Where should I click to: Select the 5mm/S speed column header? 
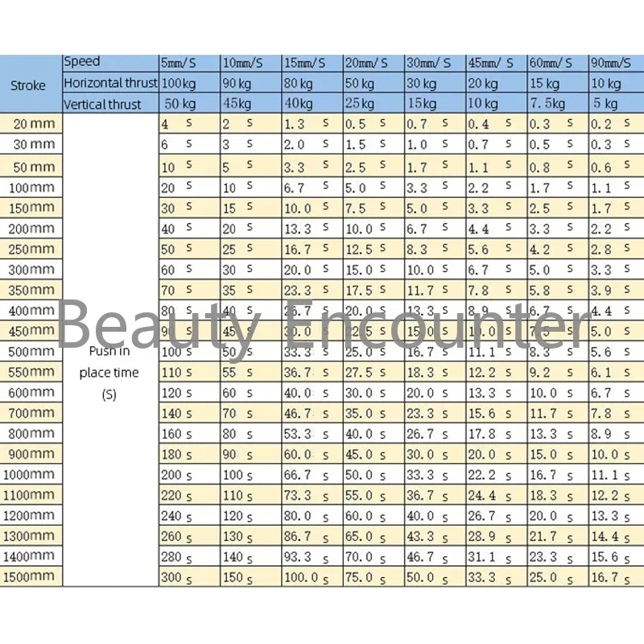pos(189,63)
